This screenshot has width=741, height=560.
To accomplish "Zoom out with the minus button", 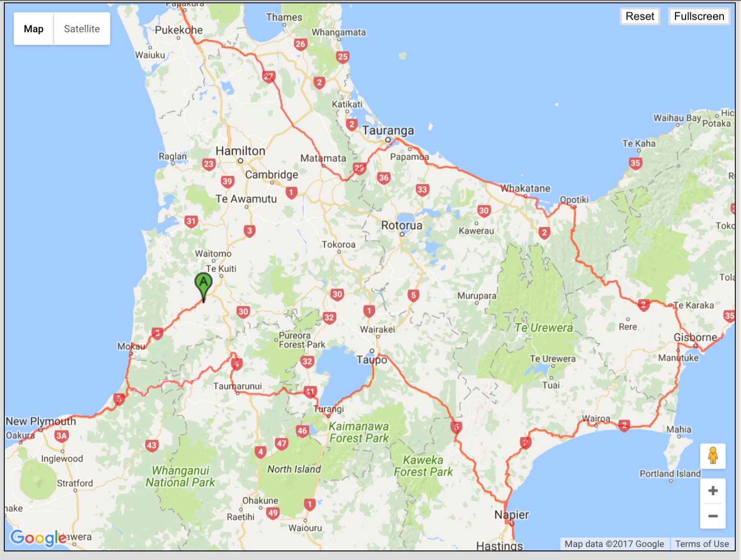I will point(712,516).
